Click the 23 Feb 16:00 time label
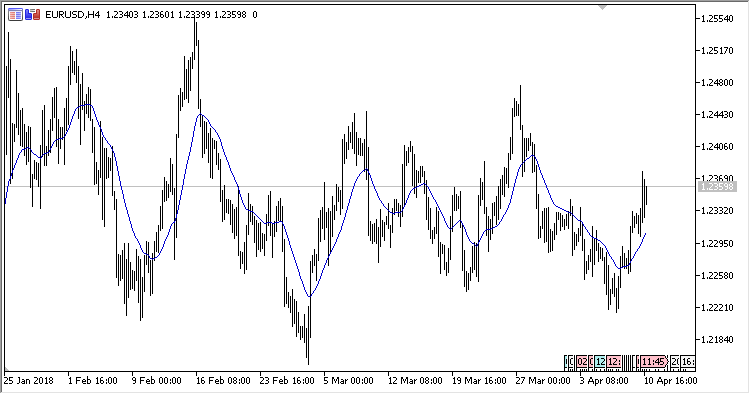Viewport: 750px width, 394px height. [287, 381]
